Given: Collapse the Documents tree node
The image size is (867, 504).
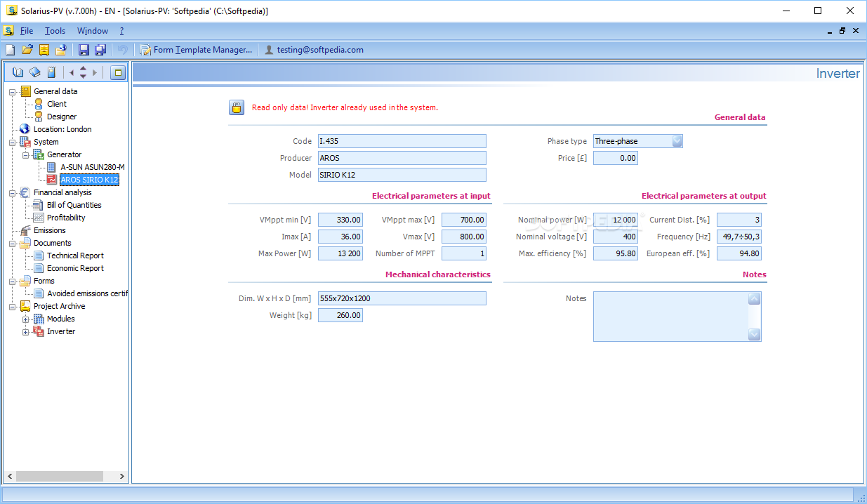Looking at the screenshot, I should point(13,243).
